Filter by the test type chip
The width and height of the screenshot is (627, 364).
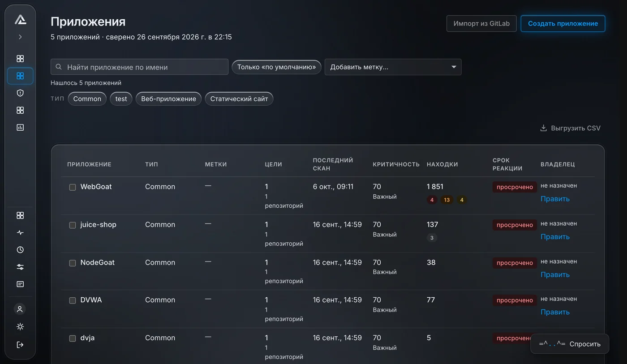(x=121, y=99)
